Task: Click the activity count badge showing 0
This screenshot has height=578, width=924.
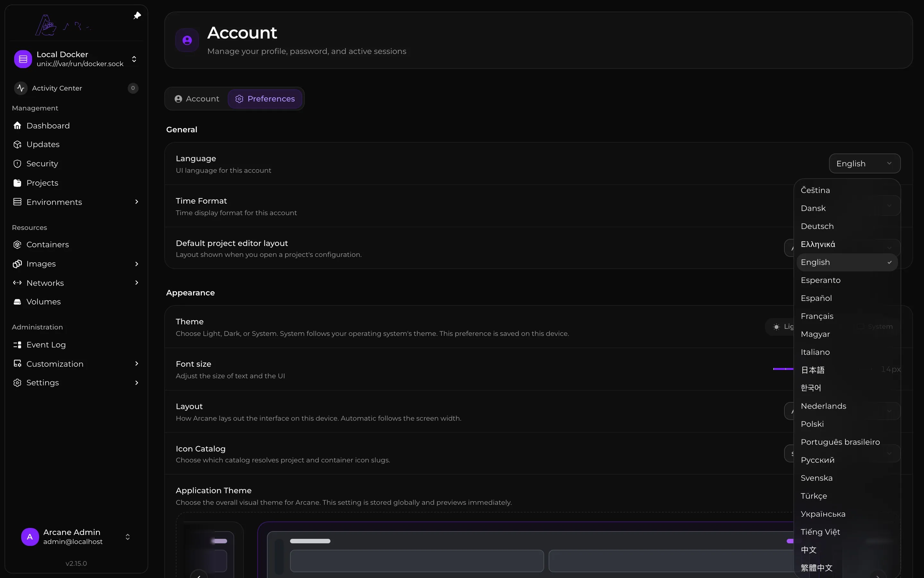Action: (x=133, y=88)
